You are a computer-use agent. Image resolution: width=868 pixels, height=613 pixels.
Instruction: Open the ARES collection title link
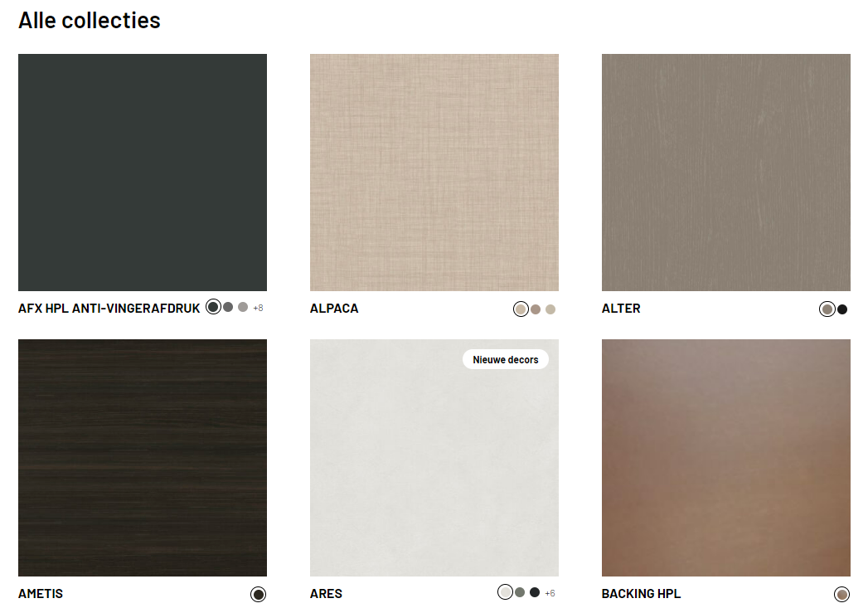[x=326, y=594]
